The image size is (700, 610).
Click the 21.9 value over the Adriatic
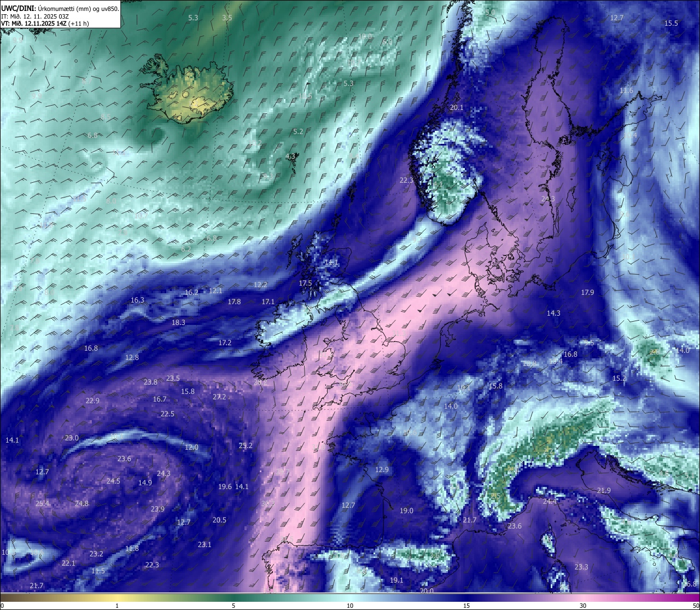(x=604, y=490)
